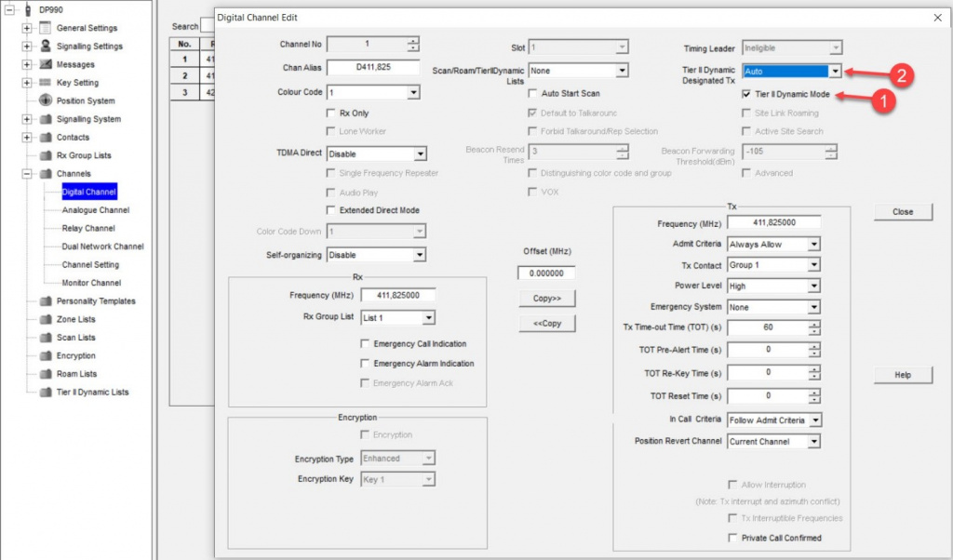Tick the Extended Direct Mode checkbox
Screen dimensions: 953x560
pyautogui.click(x=330, y=210)
